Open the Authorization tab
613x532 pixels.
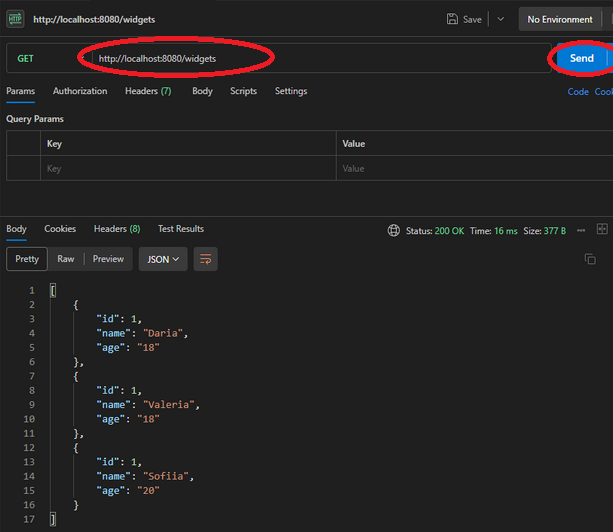[80, 91]
